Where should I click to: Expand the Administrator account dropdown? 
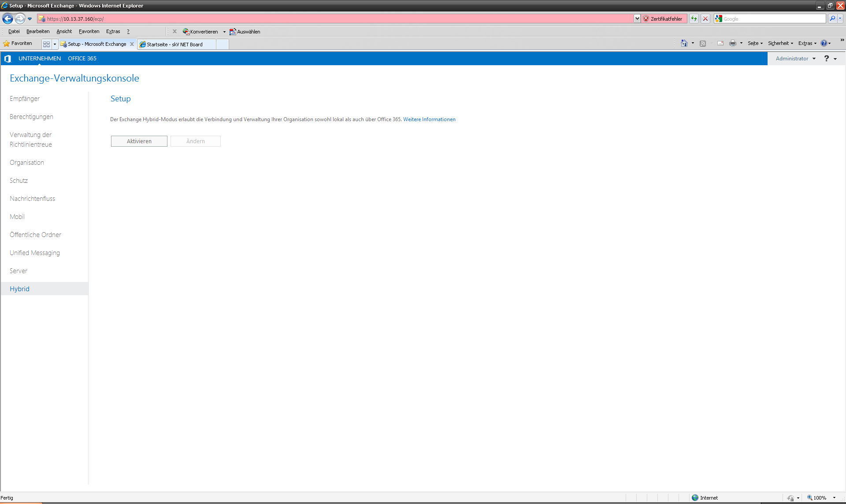pyautogui.click(x=795, y=59)
